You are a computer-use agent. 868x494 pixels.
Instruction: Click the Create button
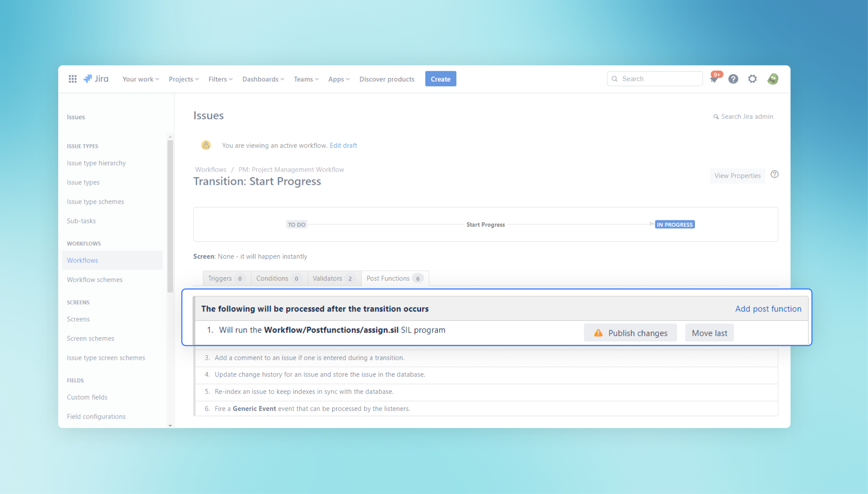coord(440,79)
